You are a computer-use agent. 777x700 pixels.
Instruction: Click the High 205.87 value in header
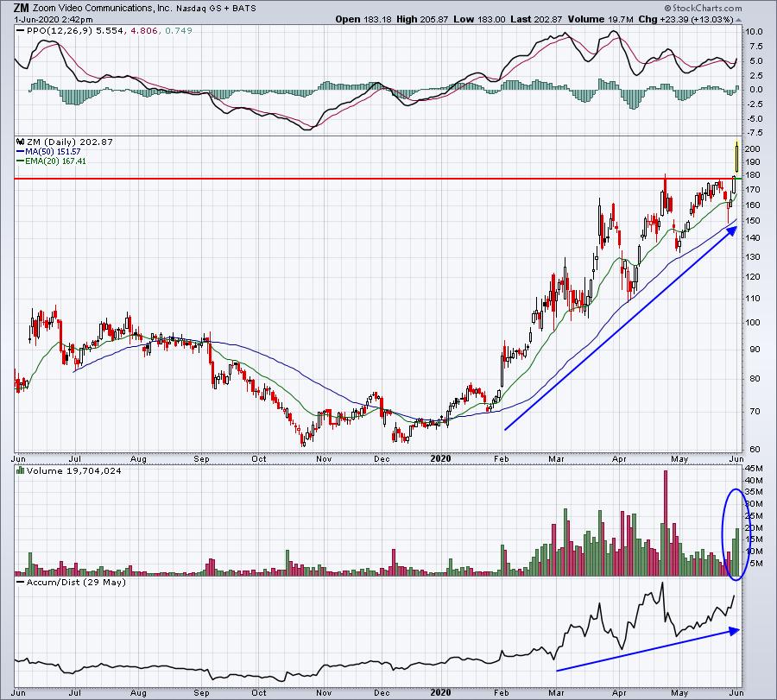(x=424, y=19)
